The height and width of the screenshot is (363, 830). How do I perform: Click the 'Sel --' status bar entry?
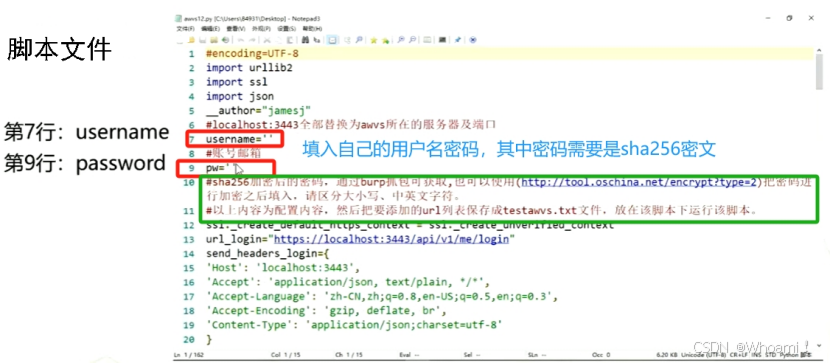472,355
